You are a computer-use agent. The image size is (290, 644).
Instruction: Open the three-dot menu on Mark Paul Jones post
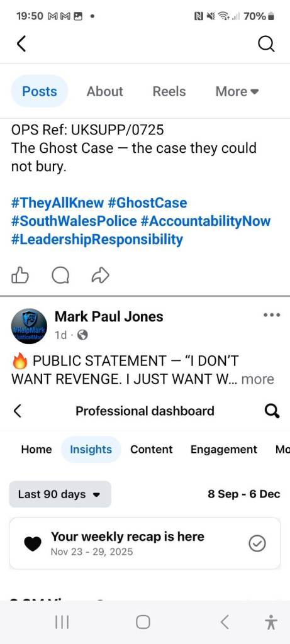272,316
